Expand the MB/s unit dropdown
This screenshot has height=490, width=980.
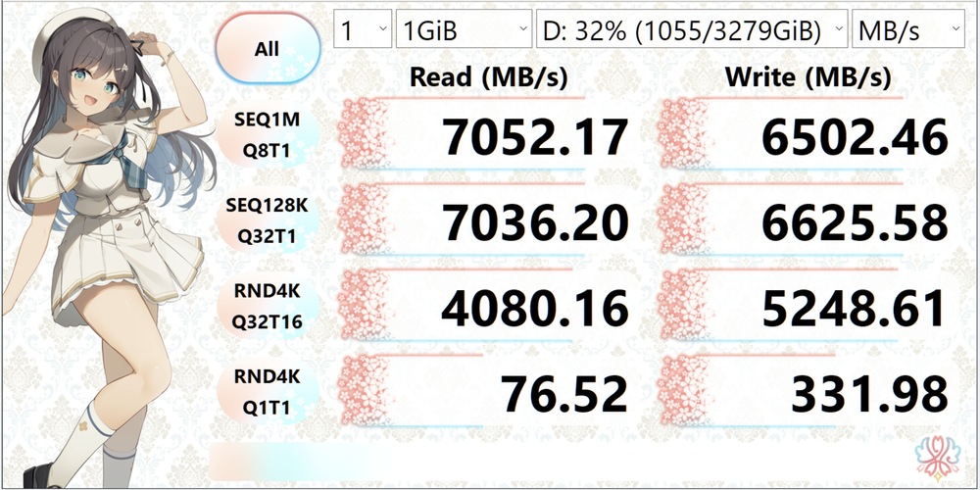pyautogui.click(x=908, y=30)
